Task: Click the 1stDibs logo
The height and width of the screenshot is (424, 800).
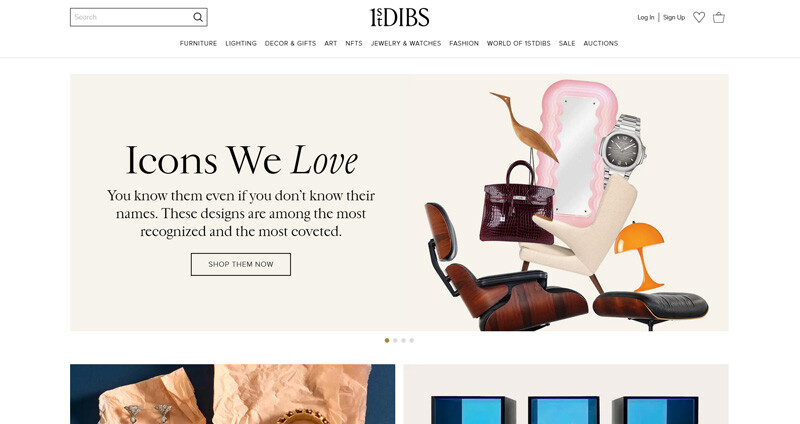Action: [399, 17]
